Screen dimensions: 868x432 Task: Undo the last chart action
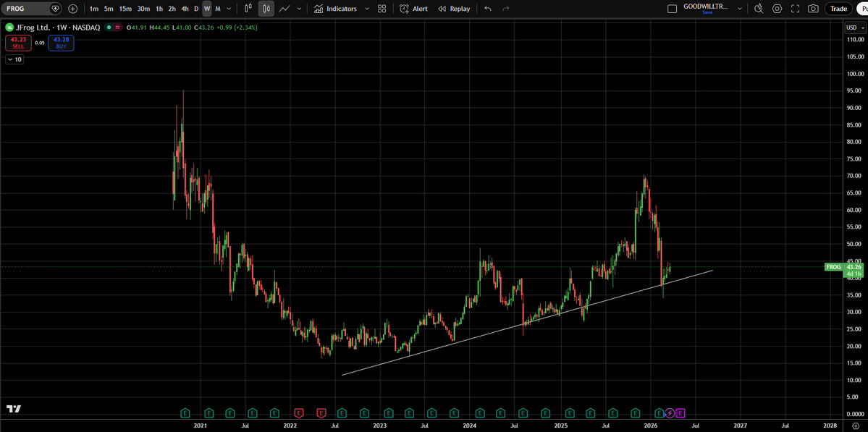487,9
